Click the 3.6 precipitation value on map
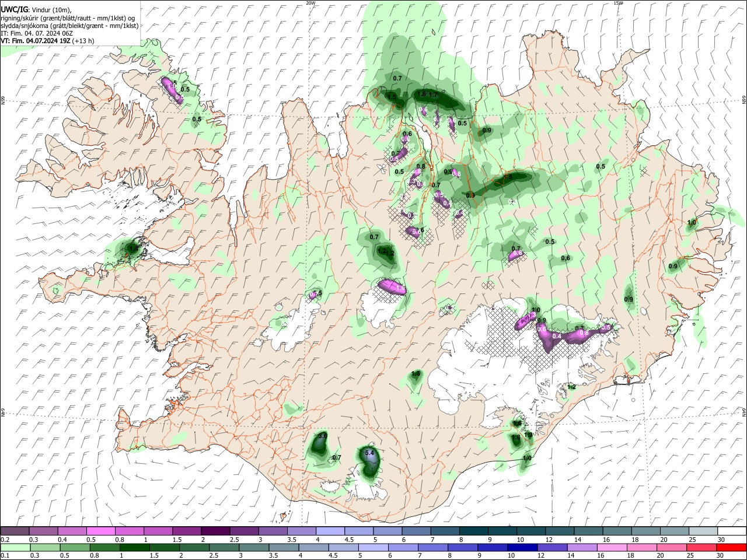747x560 pixels. pos(323,436)
